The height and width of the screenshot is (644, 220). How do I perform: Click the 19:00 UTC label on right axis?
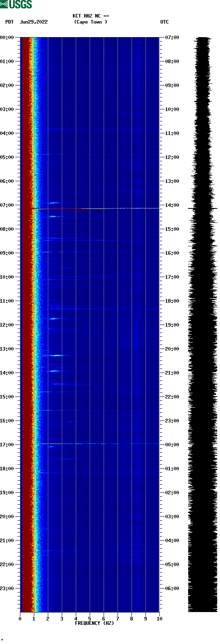click(x=172, y=325)
